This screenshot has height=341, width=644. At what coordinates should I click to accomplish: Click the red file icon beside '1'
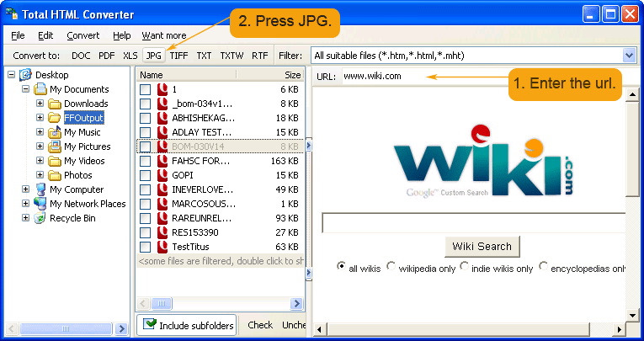pos(162,89)
